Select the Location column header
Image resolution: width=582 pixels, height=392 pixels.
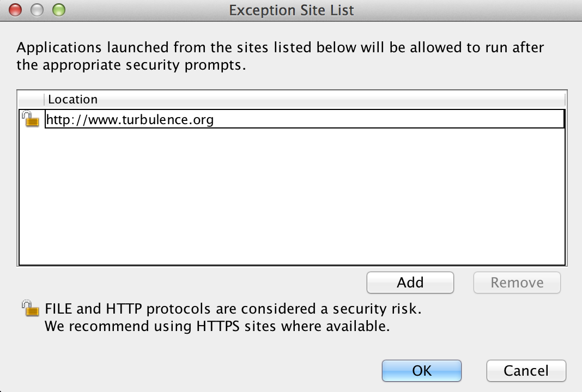point(305,100)
